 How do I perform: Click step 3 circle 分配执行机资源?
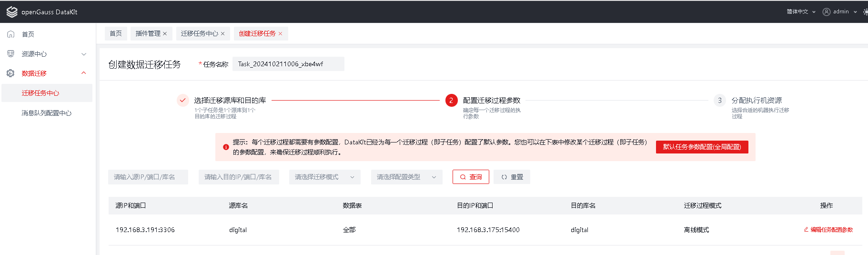coord(719,101)
